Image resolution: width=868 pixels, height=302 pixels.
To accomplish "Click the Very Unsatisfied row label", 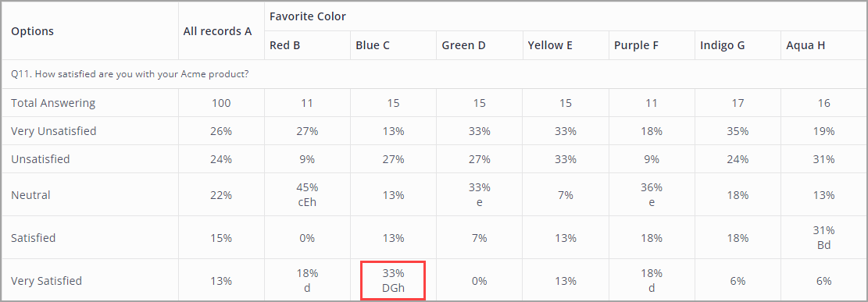I will pos(54,131).
